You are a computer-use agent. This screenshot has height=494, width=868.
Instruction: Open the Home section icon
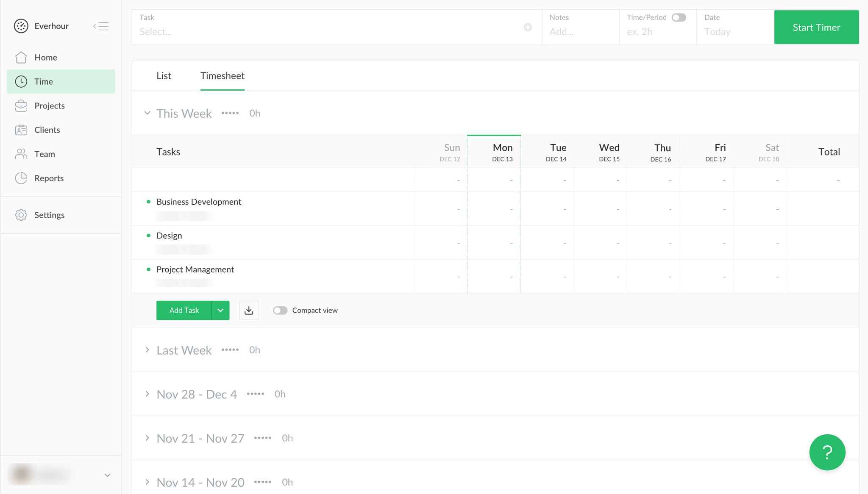tap(21, 57)
